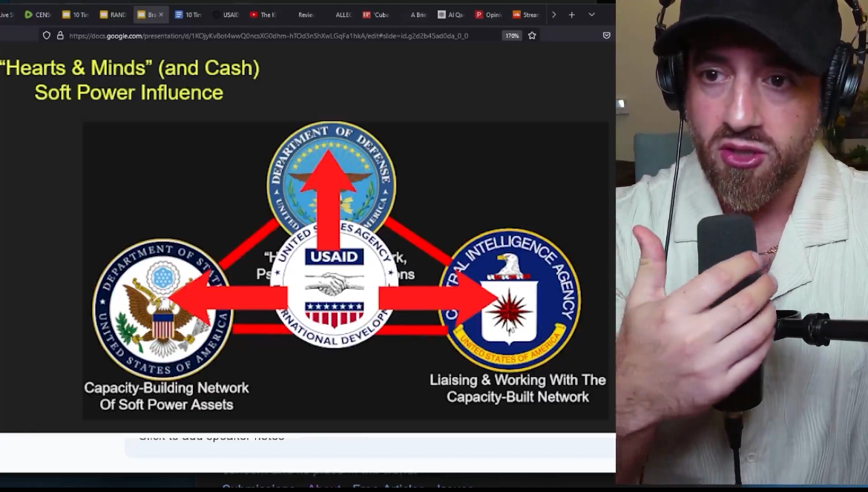Select the Department of Defense seal image
868x492 pixels.
click(331, 177)
